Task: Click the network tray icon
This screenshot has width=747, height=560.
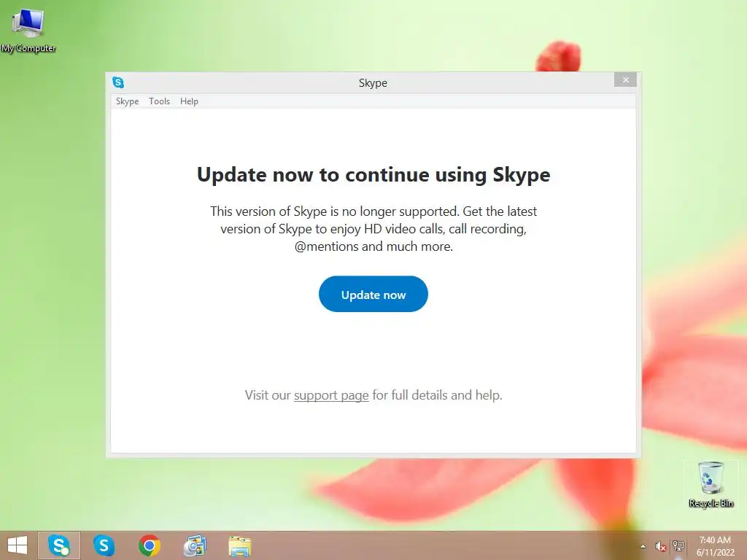Action: coord(678,546)
